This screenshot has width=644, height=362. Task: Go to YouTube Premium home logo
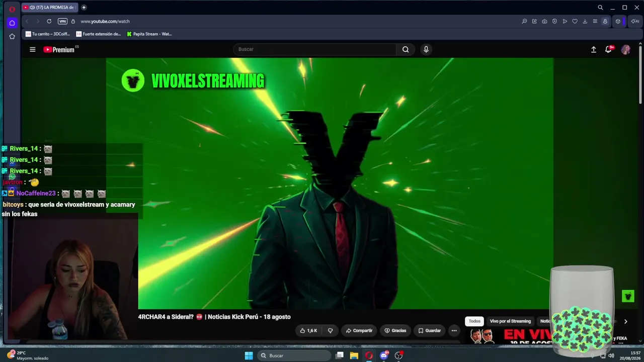click(59, 49)
